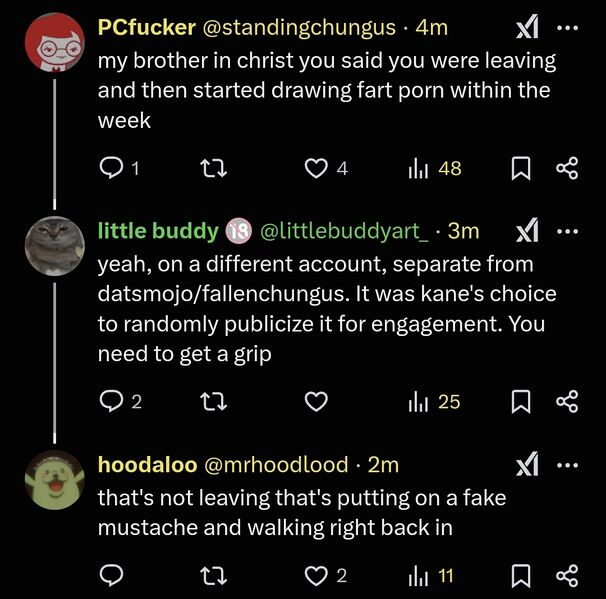Open more options on PCfucker's tweet
The width and height of the screenshot is (606, 599).
[x=567, y=28]
